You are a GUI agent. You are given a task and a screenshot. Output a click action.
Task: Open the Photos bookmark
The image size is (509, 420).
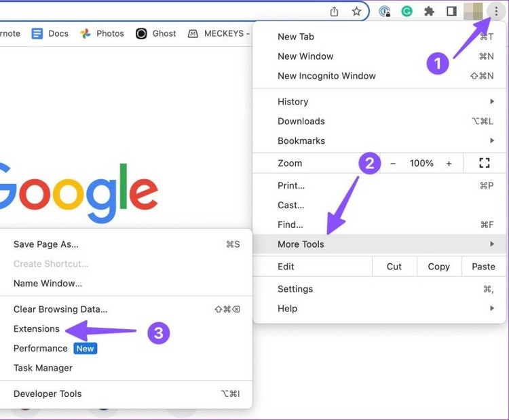point(102,33)
